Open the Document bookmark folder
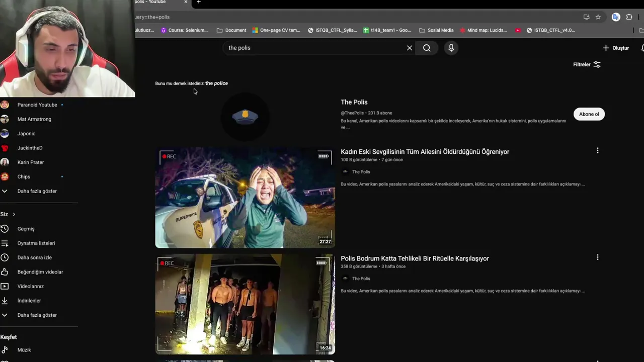Viewport: 644px width, 362px height. (x=231, y=30)
